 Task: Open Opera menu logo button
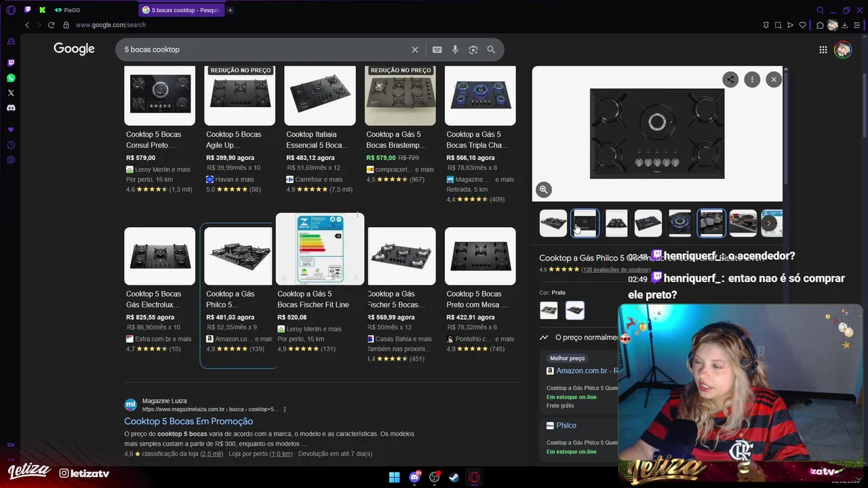click(x=9, y=9)
